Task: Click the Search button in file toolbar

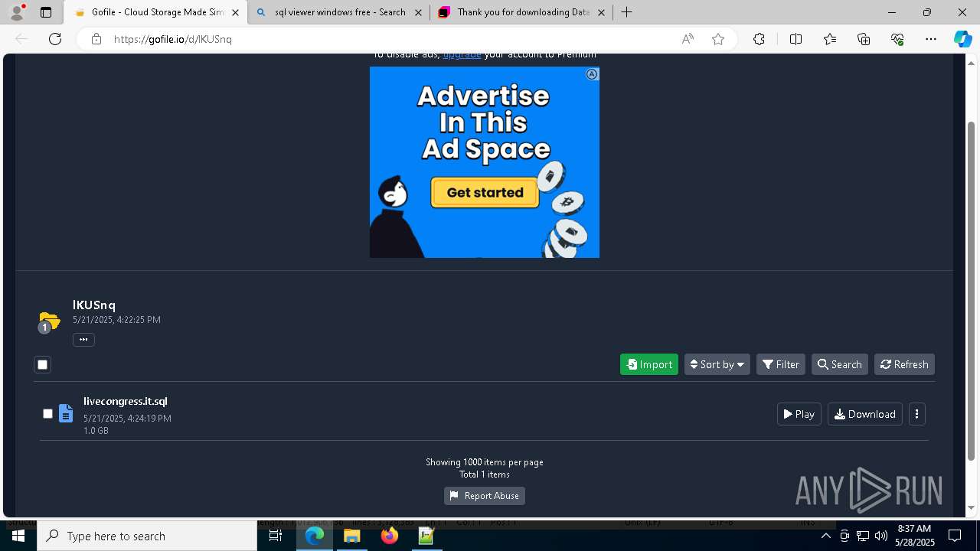Action: click(840, 364)
